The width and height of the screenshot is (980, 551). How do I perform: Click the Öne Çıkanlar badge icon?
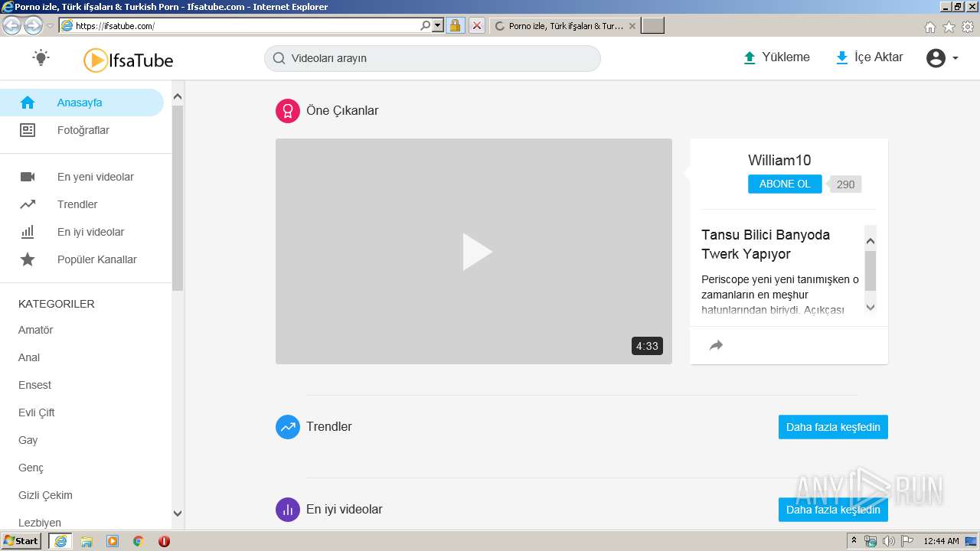click(x=288, y=111)
